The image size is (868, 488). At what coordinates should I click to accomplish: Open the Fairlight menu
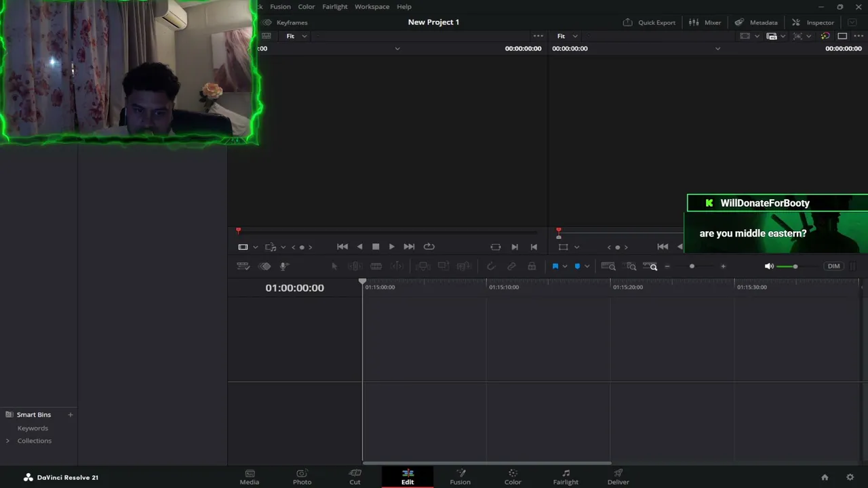coord(335,7)
